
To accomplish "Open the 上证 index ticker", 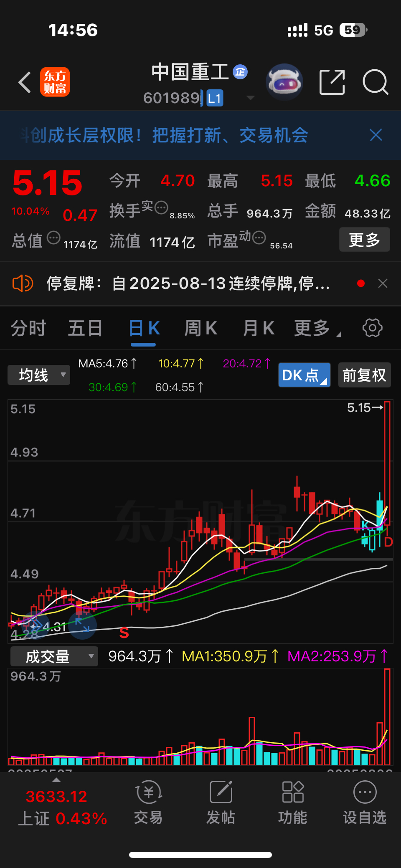I will [63, 808].
